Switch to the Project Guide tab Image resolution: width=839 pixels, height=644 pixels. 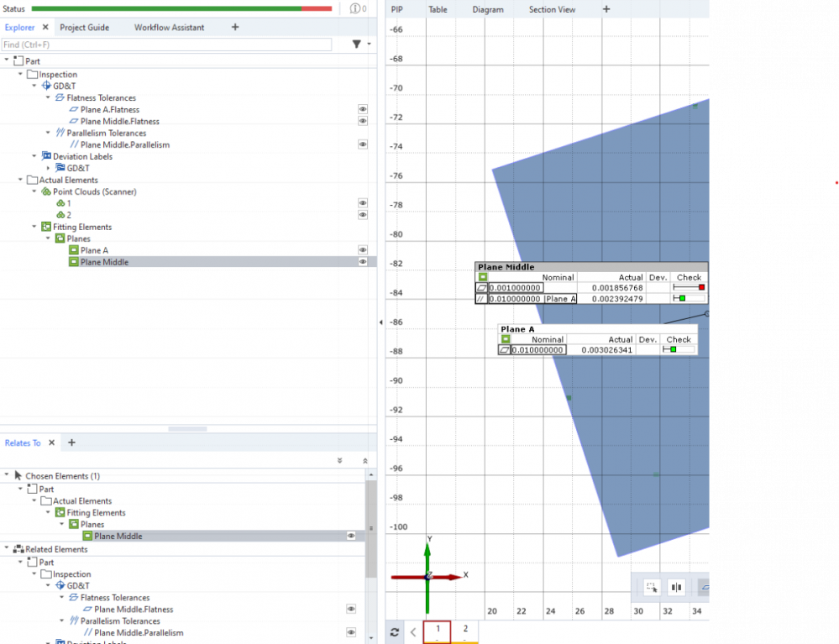coord(84,27)
